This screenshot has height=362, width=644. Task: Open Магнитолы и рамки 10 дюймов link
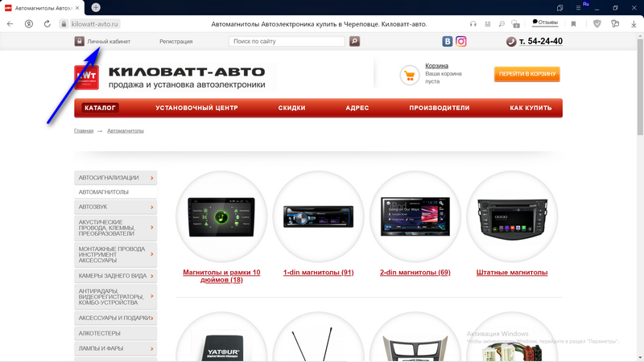(x=221, y=276)
